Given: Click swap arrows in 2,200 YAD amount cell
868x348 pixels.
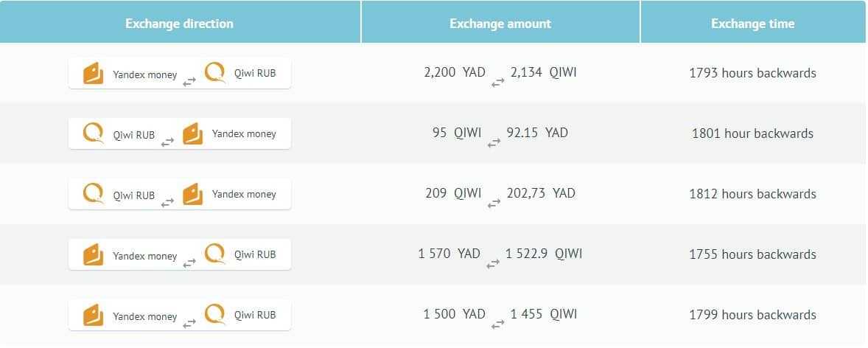Looking at the screenshot, I should [497, 83].
